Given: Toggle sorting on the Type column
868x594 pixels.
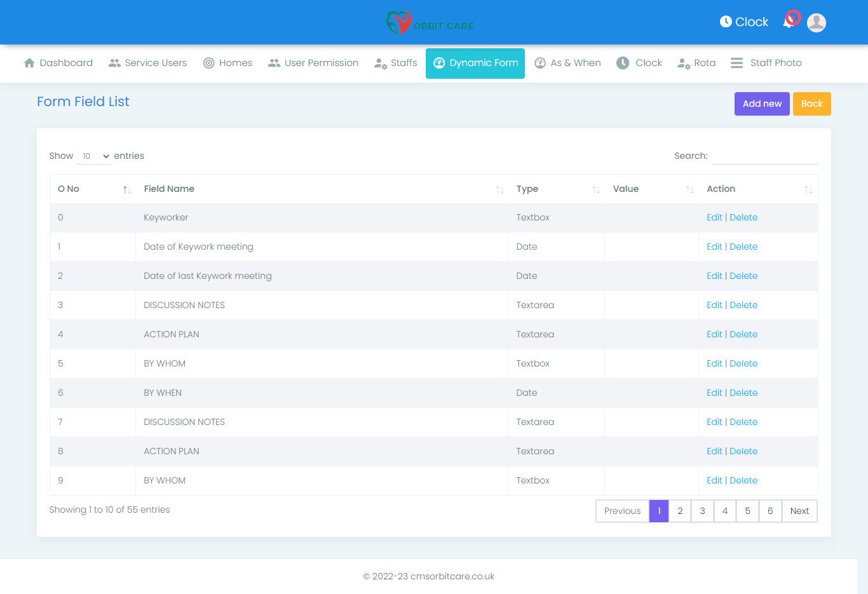Looking at the screenshot, I should pos(595,189).
